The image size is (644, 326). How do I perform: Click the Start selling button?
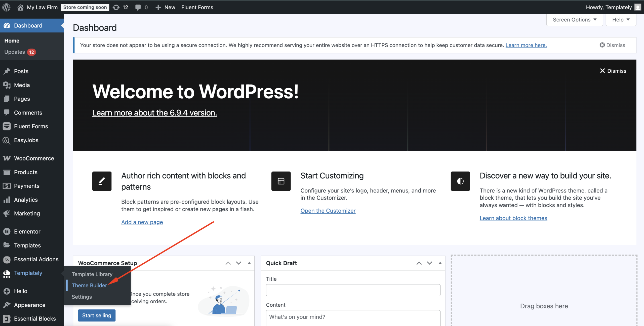(97, 315)
